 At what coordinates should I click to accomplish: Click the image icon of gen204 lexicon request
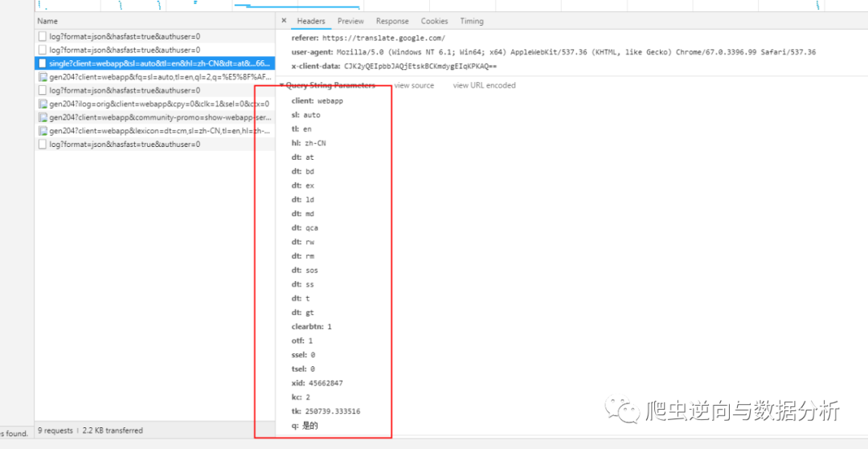pos(43,131)
